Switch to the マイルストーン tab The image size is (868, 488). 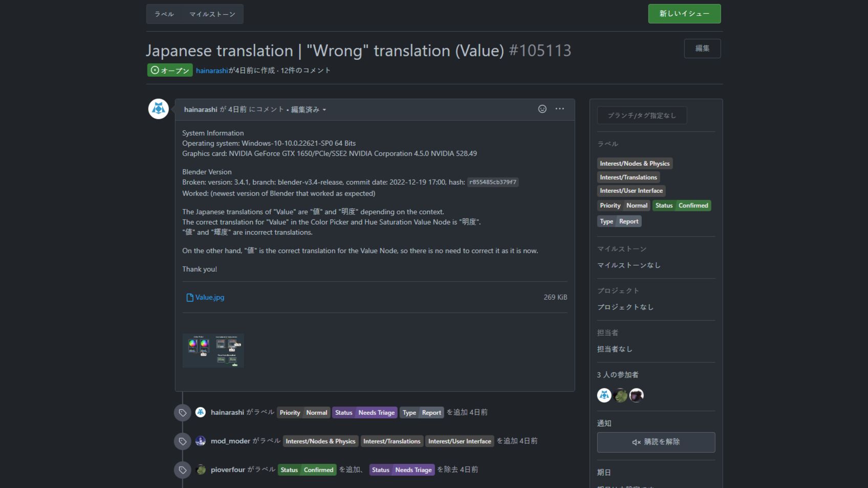coord(212,14)
